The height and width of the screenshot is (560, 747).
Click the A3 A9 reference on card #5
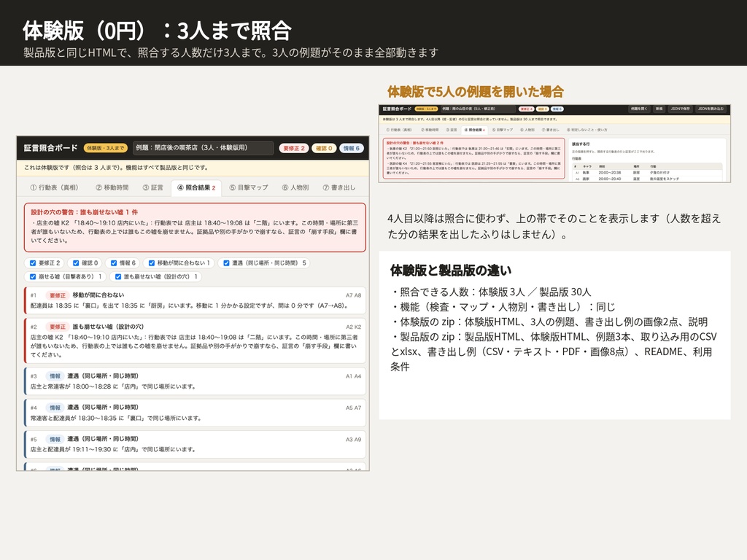coord(354,440)
